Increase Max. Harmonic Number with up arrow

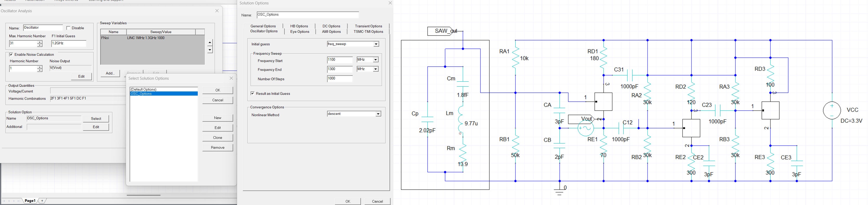(40, 42)
